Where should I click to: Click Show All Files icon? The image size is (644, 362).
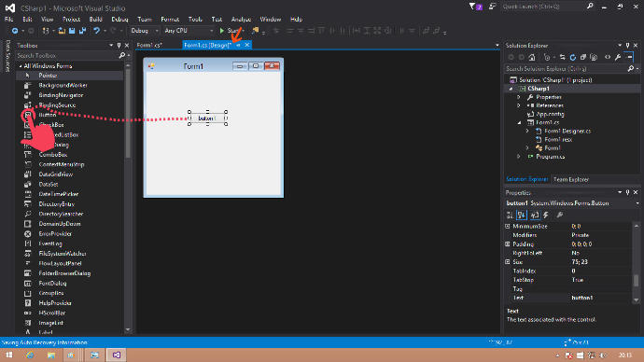click(593, 57)
